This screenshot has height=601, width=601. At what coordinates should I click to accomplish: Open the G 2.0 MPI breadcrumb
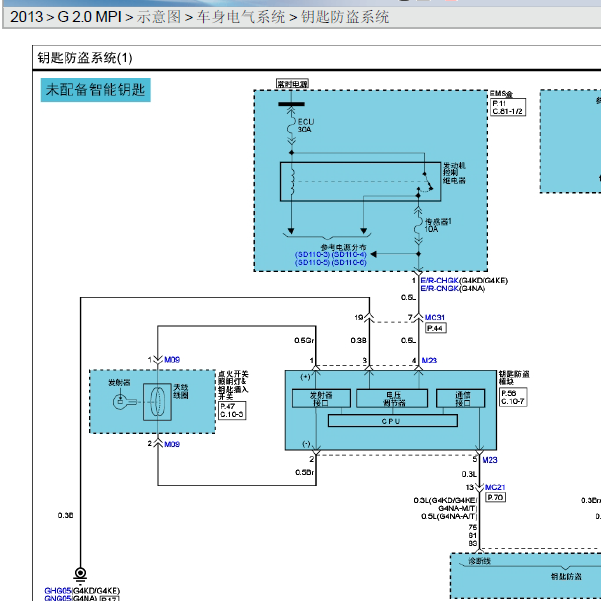click(x=89, y=17)
